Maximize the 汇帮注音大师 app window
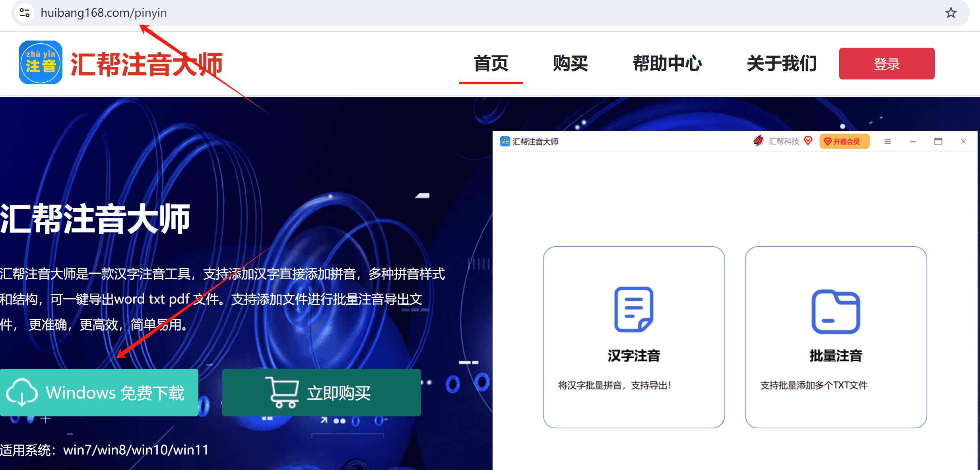This screenshot has width=980, height=470. coord(938,141)
